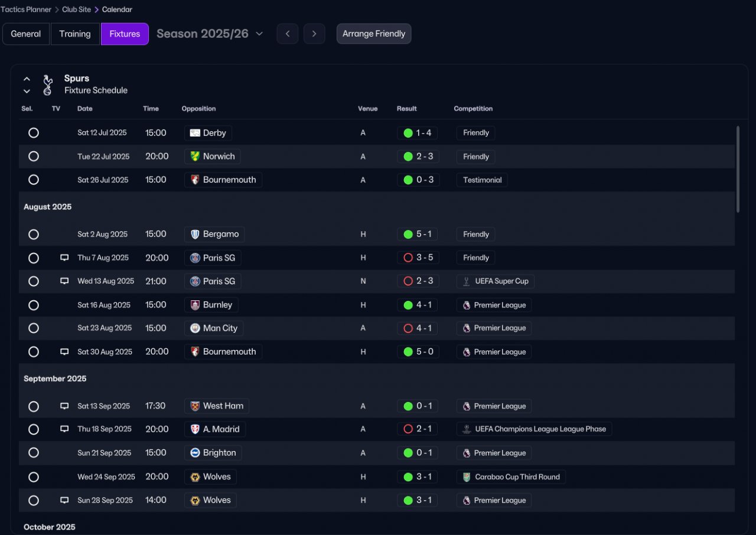Select the Fixtures tab
This screenshot has width=756, height=535.
pyautogui.click(x=125, y=34)
